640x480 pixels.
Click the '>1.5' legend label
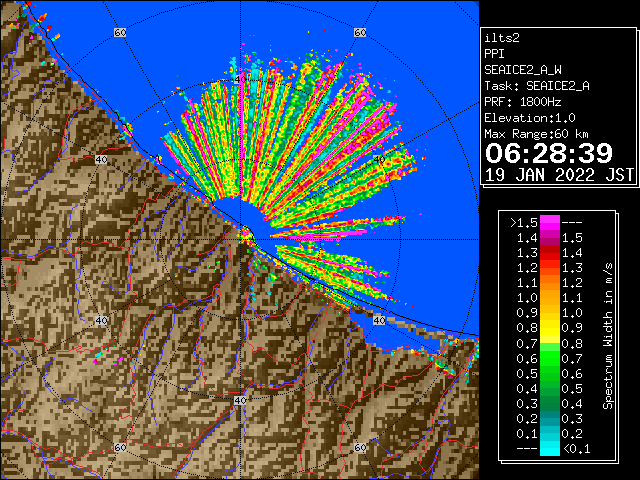(524, 223)
